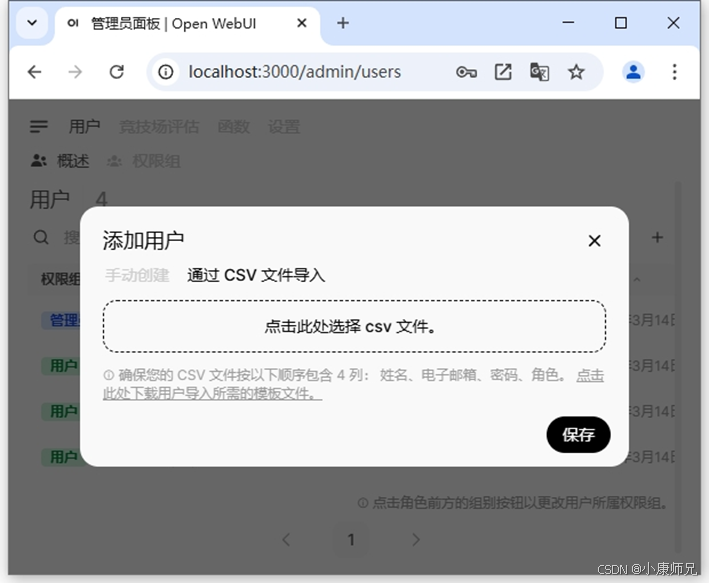Open the browser profile avatar
The height and width of the screenshot is (583, 709).
[633, 72]
